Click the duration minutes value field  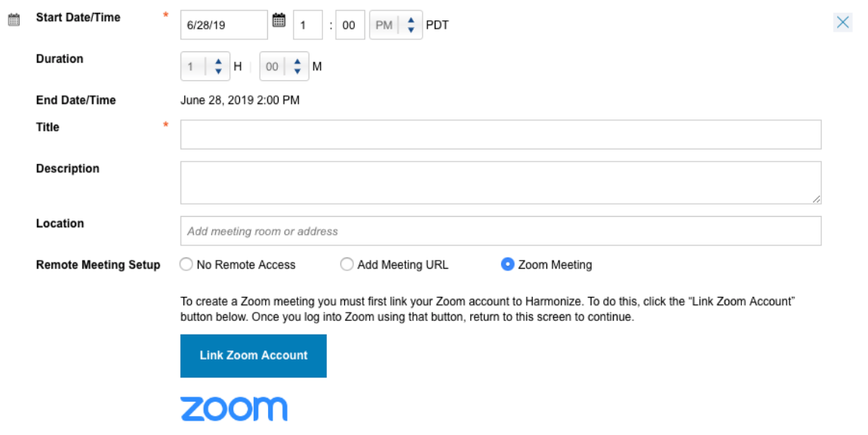pos(272,66)
